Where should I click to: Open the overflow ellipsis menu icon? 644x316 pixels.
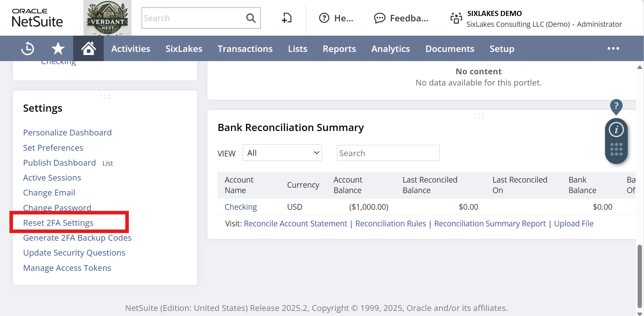point(613,48)
